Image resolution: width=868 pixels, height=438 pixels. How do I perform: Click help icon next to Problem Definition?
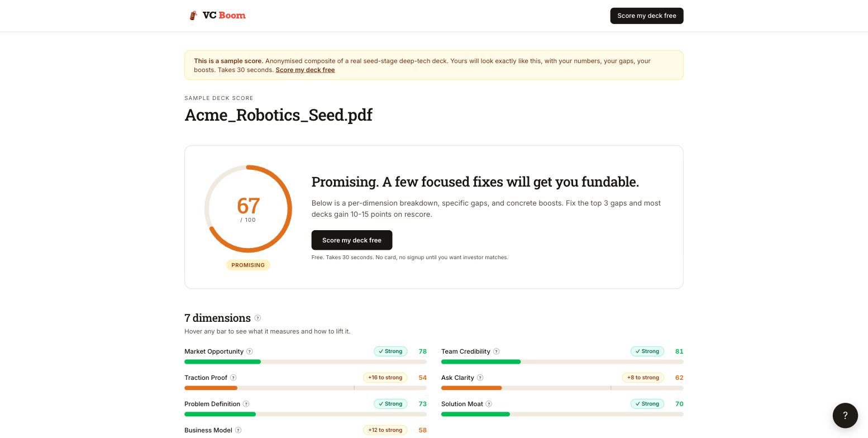pos(246,404)
